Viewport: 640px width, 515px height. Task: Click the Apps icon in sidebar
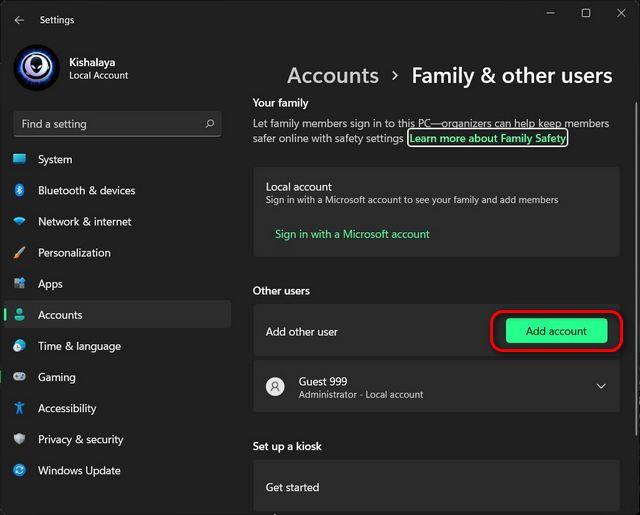[19, 283]
